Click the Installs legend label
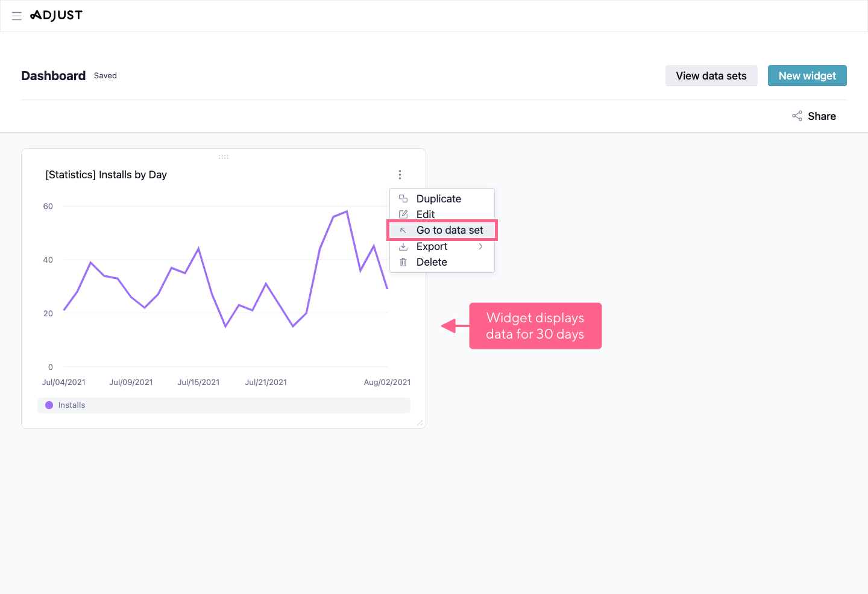The image size is (868, 594). (72, 405)
